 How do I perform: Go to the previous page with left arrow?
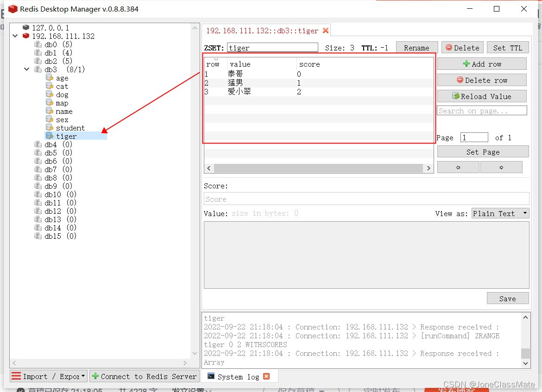pos(458,167)
